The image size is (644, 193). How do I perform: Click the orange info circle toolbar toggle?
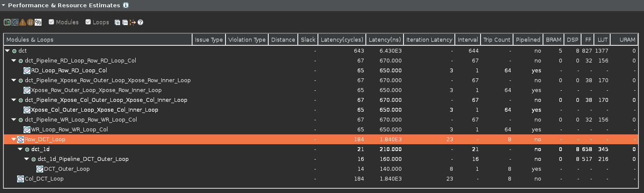click(x=30, y=22)
